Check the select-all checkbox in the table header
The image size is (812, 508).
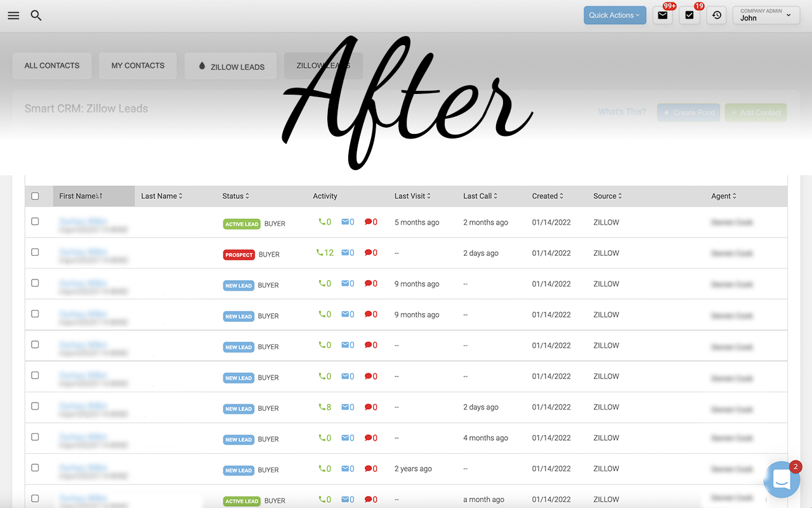pyautogui.click(x=35, y=196)
